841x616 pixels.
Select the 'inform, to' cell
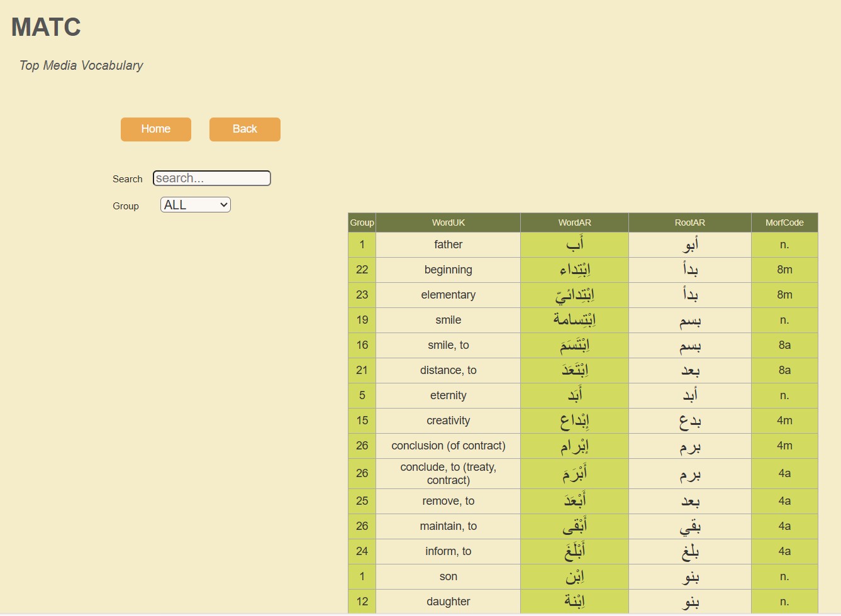[x=448, y=551]
